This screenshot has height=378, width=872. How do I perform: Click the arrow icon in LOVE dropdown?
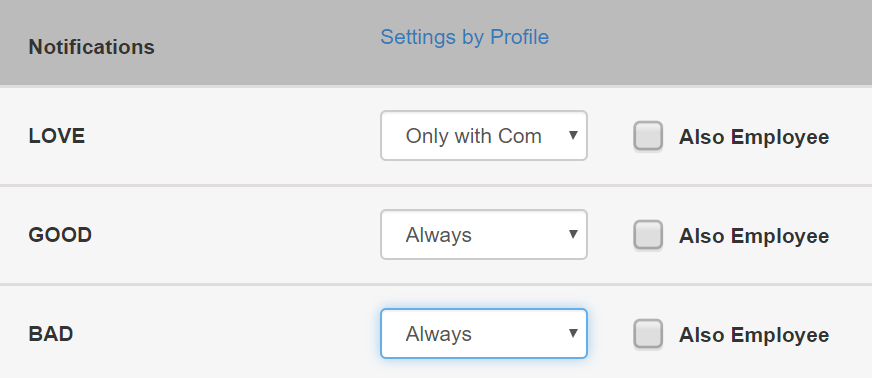tap(573, 135)
